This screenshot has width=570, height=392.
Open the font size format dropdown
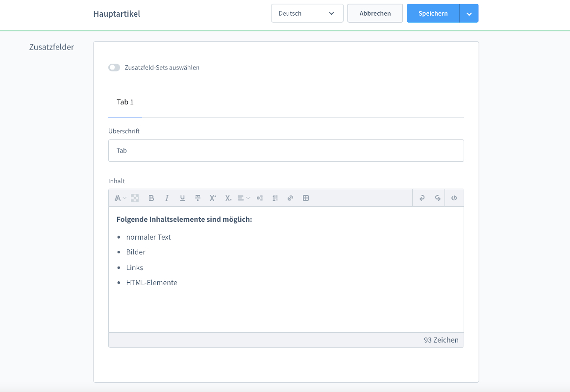[120, 198]
